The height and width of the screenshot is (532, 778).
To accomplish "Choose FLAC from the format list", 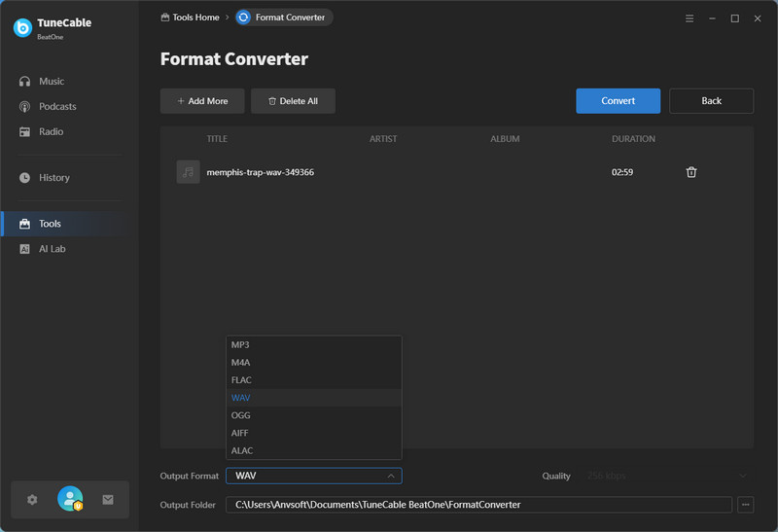I will [x=313, y=380].
